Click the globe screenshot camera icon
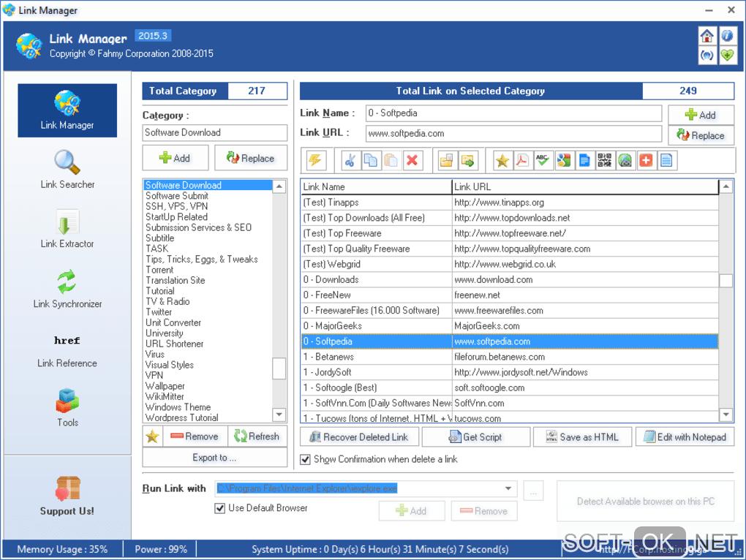The width and height of the screenshot is (746, 560). (625, 160)
